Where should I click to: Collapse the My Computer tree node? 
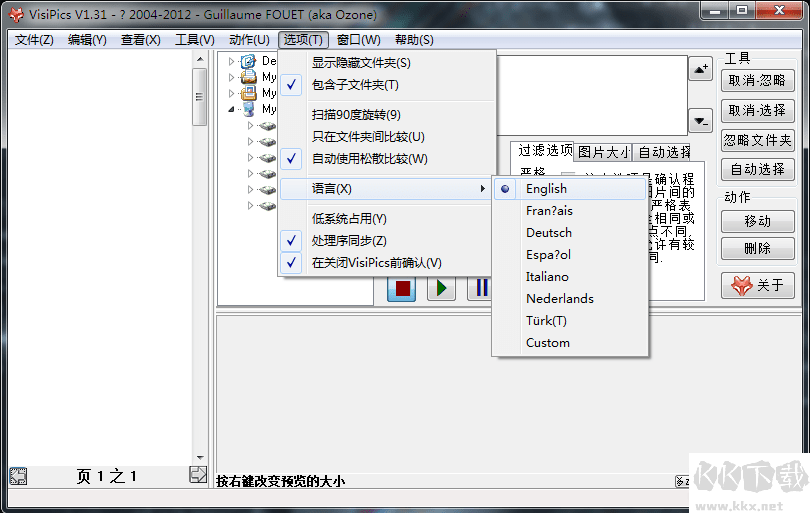point(231,110)
